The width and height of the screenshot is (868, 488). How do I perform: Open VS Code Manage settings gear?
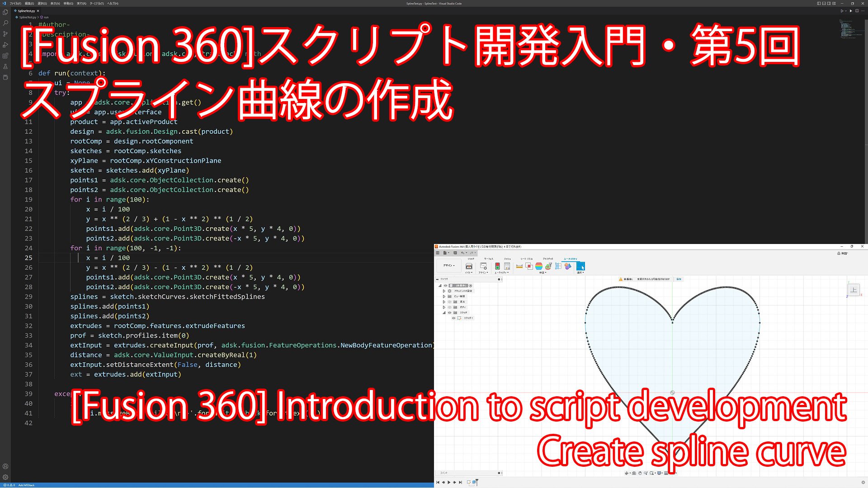5,477
